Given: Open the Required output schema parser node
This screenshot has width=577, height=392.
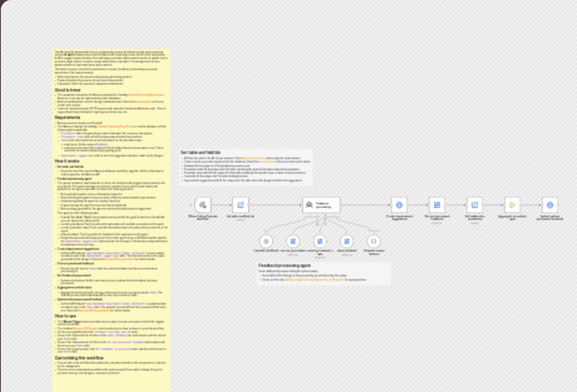Looking at the screenshot, I should 374,241.
